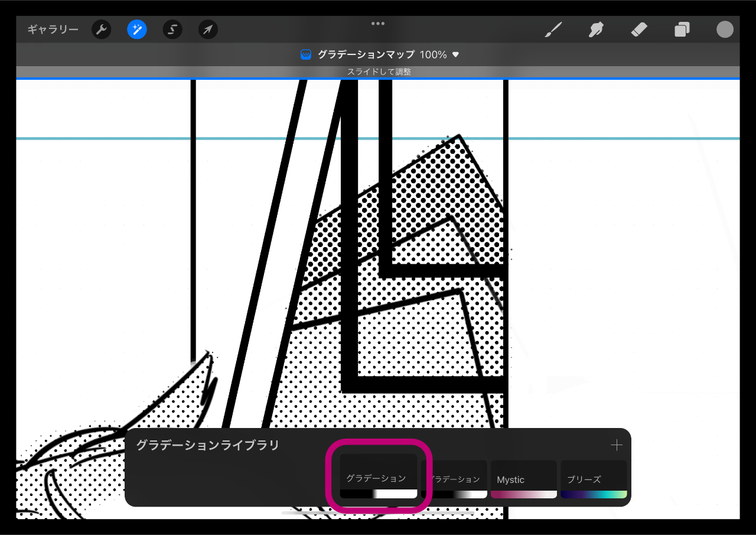Add a new gradient with the plus icon
The width and height of the screenshot is (756, 535).
(x=617, y=445)
